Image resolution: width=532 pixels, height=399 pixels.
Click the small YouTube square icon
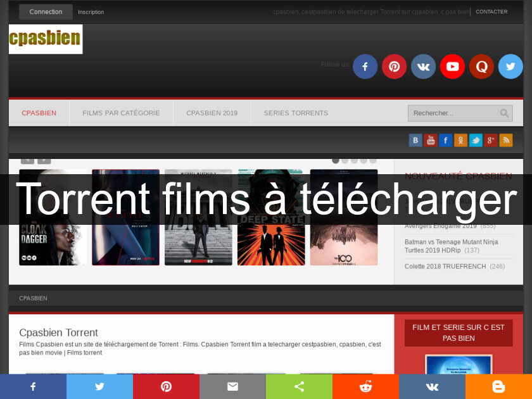(x=431, y=140)
